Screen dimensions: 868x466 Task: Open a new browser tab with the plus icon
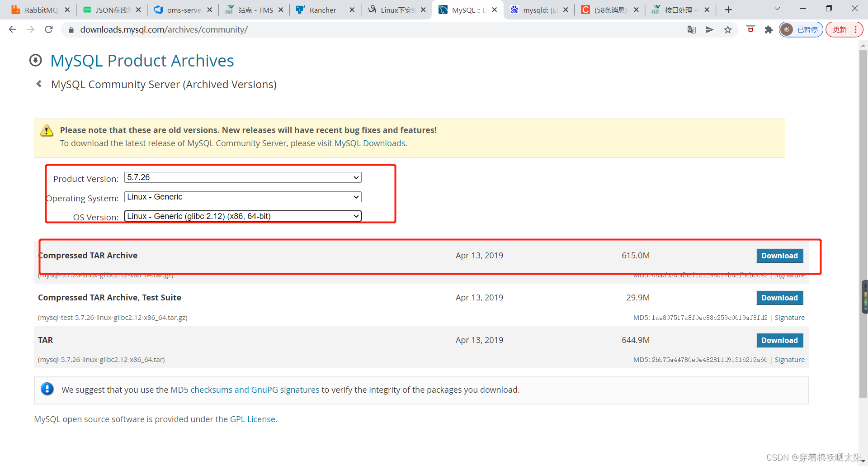pos(728,9)
